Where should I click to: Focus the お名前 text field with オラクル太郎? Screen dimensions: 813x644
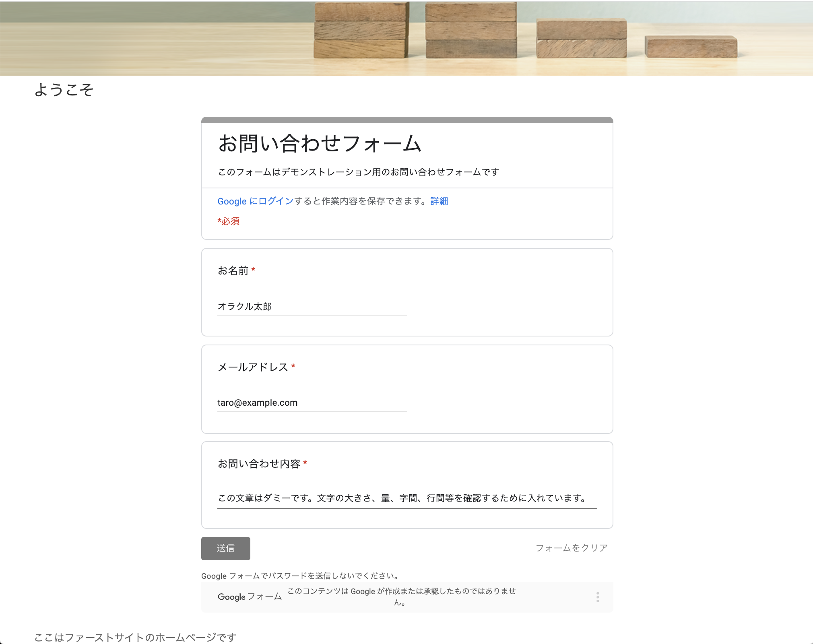[x=312, y=307]
